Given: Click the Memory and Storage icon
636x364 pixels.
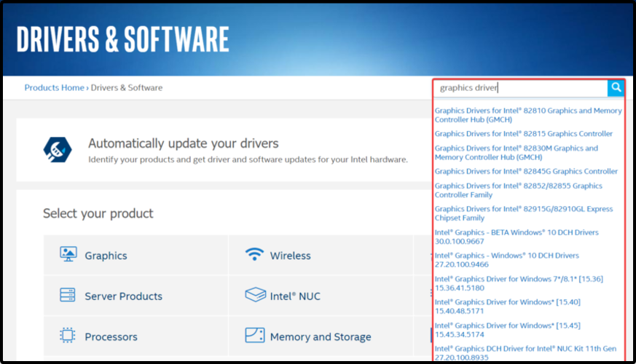Looking at the screenshot, I should coord(254,336).
